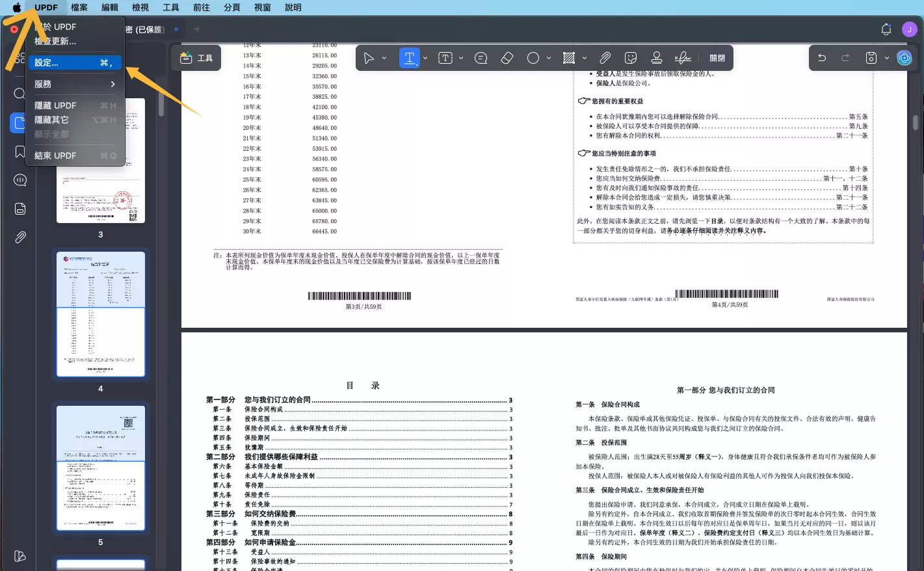Viewport: 924px width, 571px height.
Task: Expand the 服務 submenu
Action: coord(75,84)
